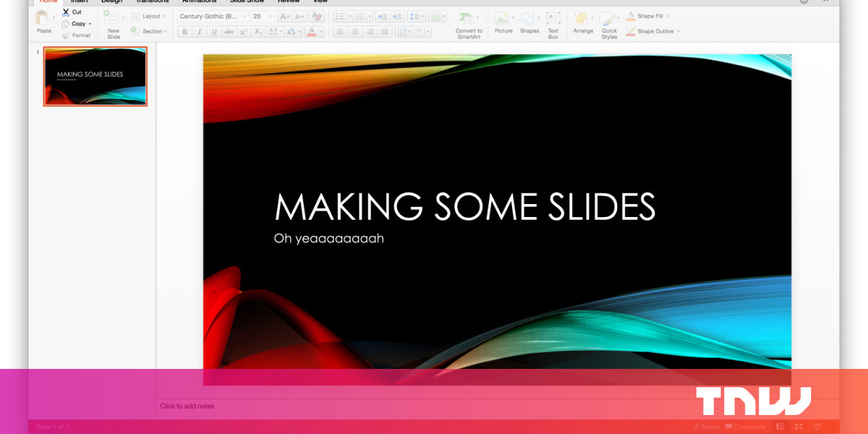Toggle bold formatting
The image size is (868, 434).
point(184,32)
